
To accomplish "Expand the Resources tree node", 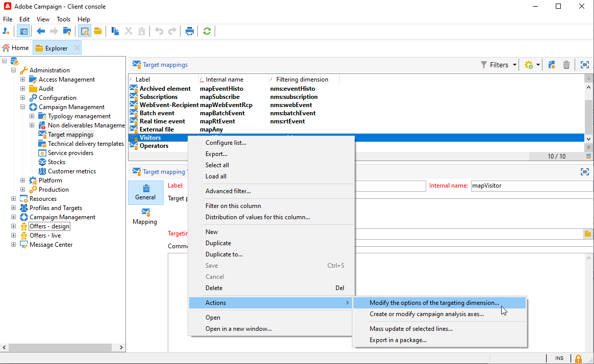I will [14, 198].
